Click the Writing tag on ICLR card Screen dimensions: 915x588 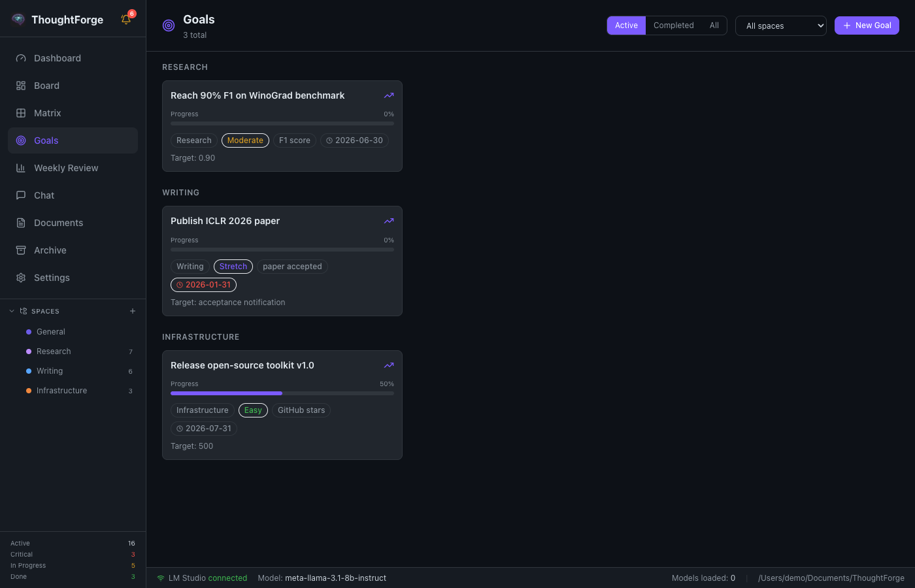(190, 267)
